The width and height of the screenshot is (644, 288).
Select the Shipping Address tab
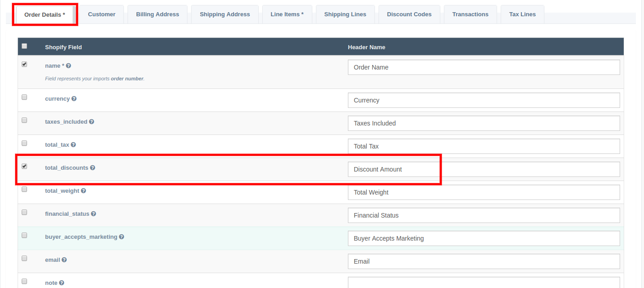224,14
